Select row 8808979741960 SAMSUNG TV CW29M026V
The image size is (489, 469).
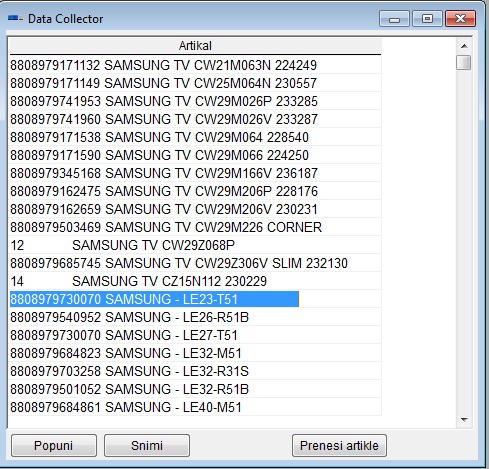195,119
